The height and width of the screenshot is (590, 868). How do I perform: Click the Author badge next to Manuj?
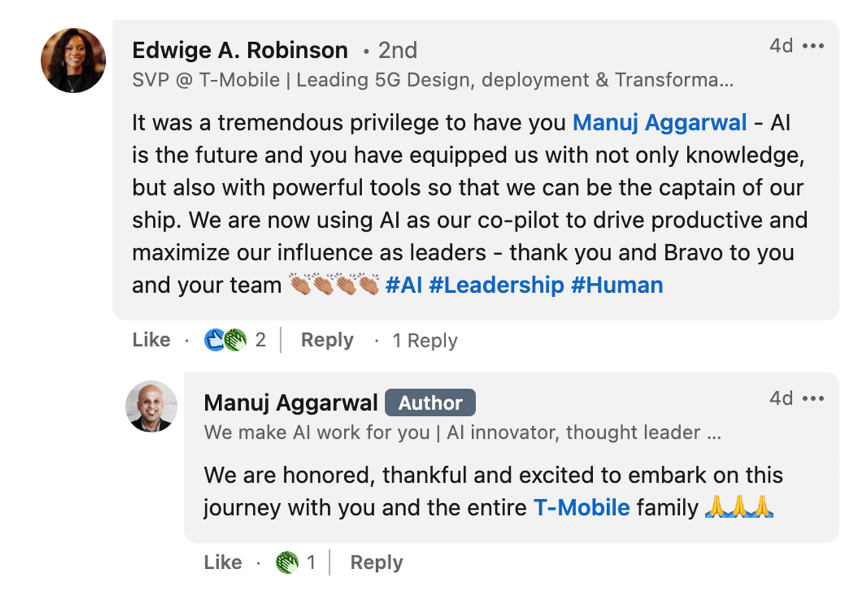[430, 403]
